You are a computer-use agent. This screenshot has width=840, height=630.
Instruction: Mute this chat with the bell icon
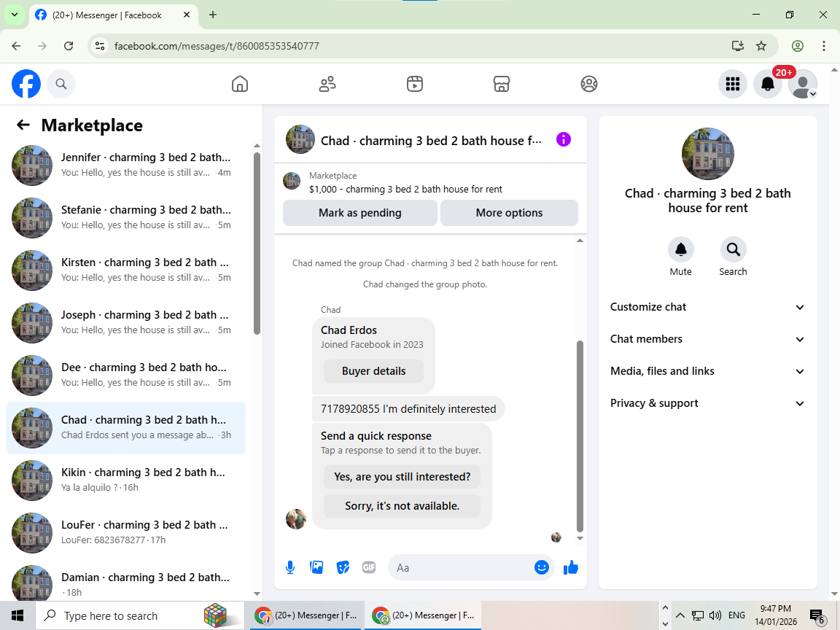(x=681, y=249)
